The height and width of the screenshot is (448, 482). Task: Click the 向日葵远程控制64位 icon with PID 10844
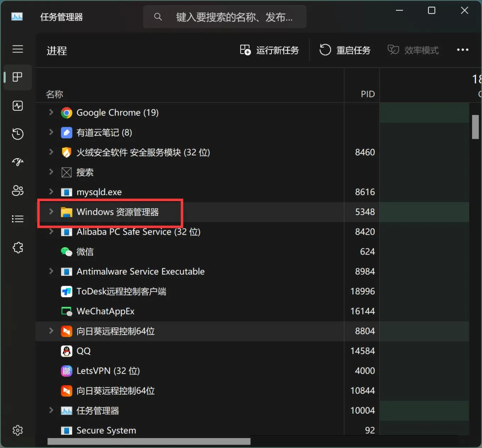(x=66, y=391)
